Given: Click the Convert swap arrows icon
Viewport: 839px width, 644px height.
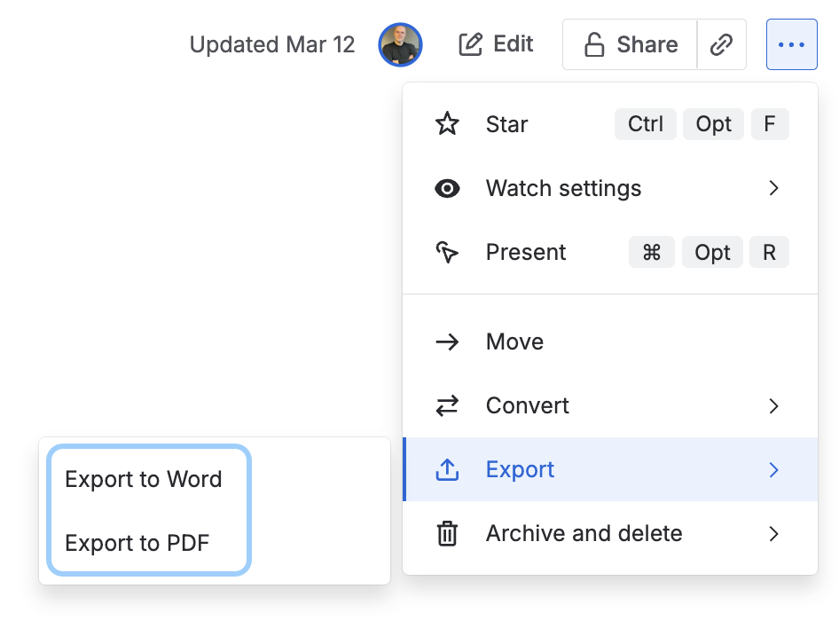Looking at the screenshot, I should (448, 405).
